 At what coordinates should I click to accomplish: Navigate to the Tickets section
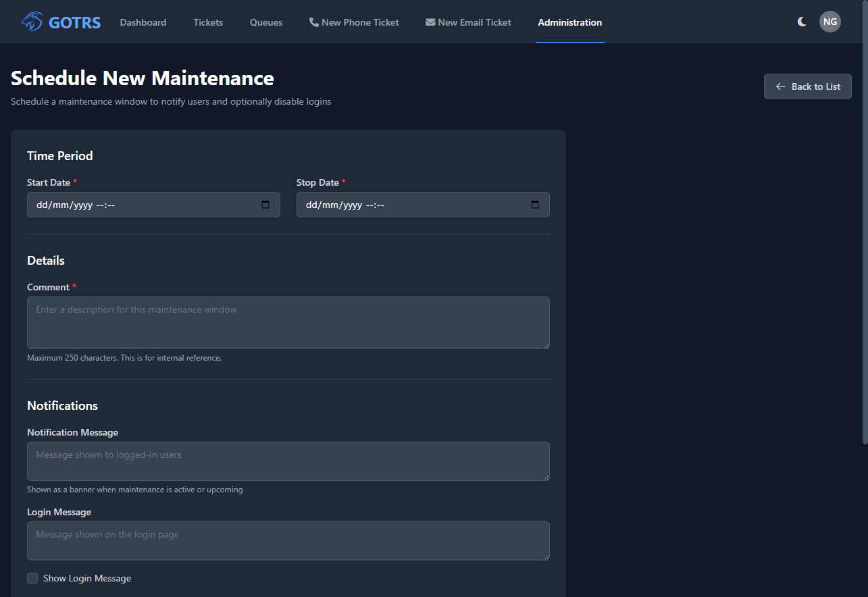pos(208,22)
